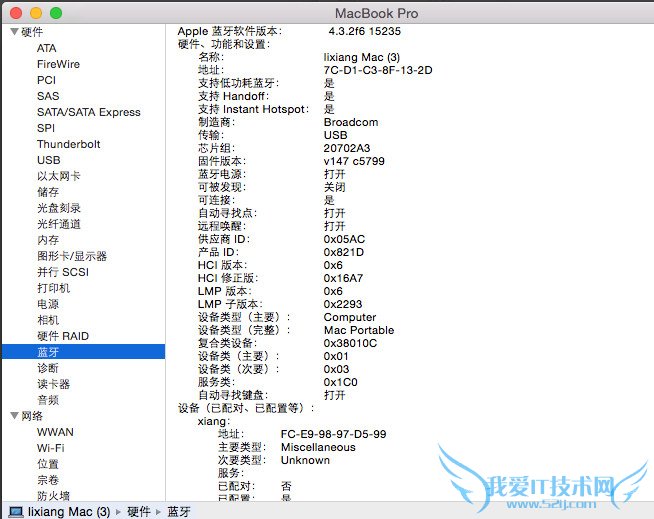Image resolution: width=654 pixels, height=519 pixels.
Task: Click 蓝牙 in the path bar
Action: (x=179, y=511)
